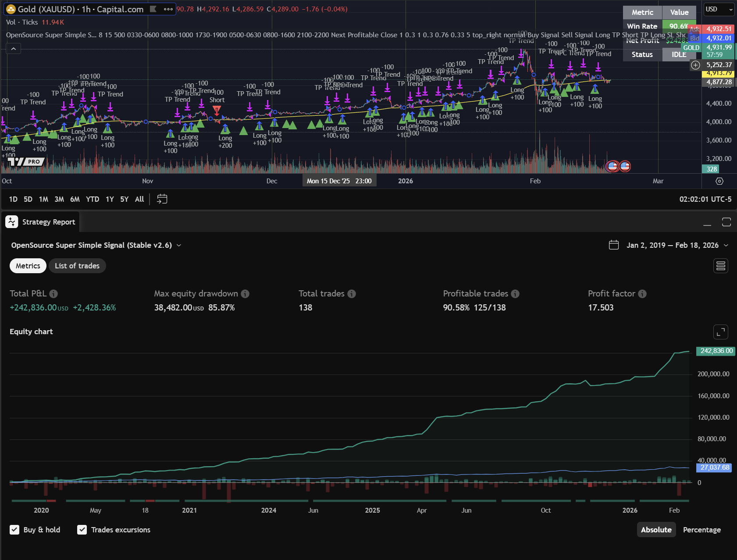
Task: Expand the equity chart to fullscreen
Action: coord(721,332)
